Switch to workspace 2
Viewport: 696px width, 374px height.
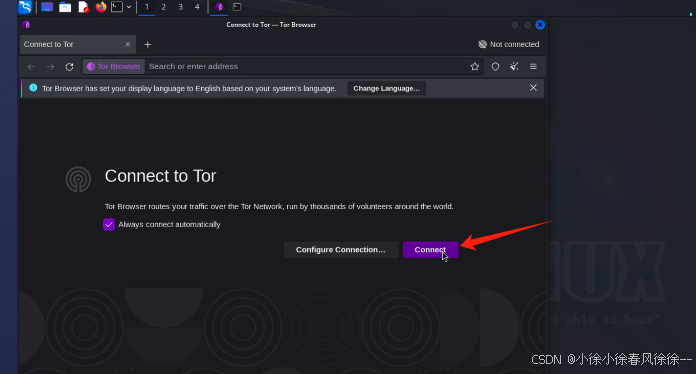164,7
